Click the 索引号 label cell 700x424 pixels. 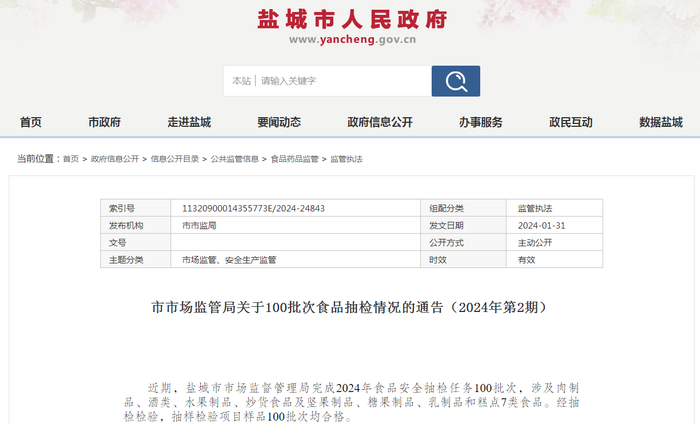(136, 208)
